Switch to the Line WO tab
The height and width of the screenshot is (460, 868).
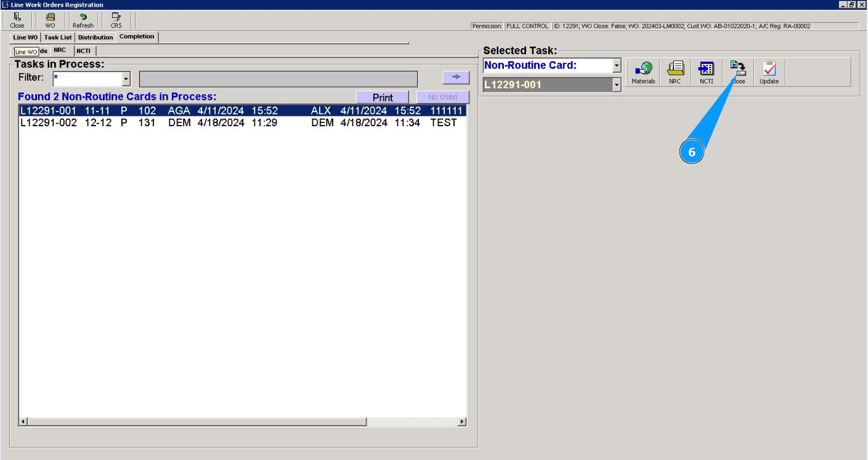[x=25, y=38]
